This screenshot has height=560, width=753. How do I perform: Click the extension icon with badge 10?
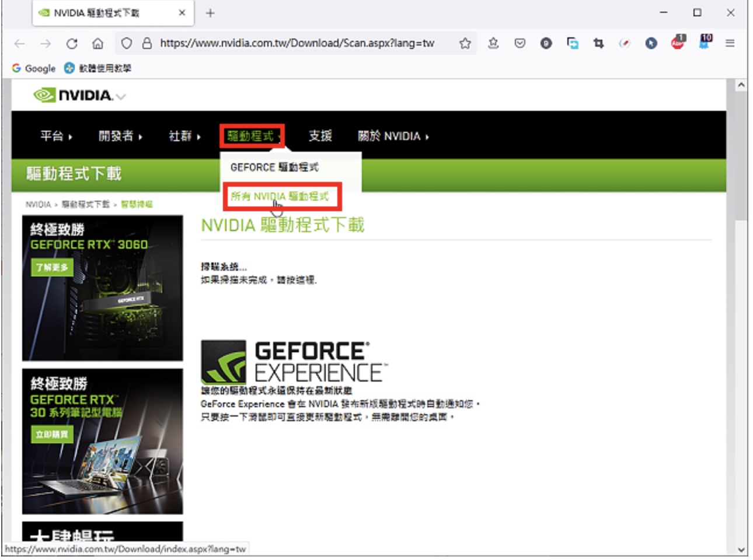click(705, 42)
